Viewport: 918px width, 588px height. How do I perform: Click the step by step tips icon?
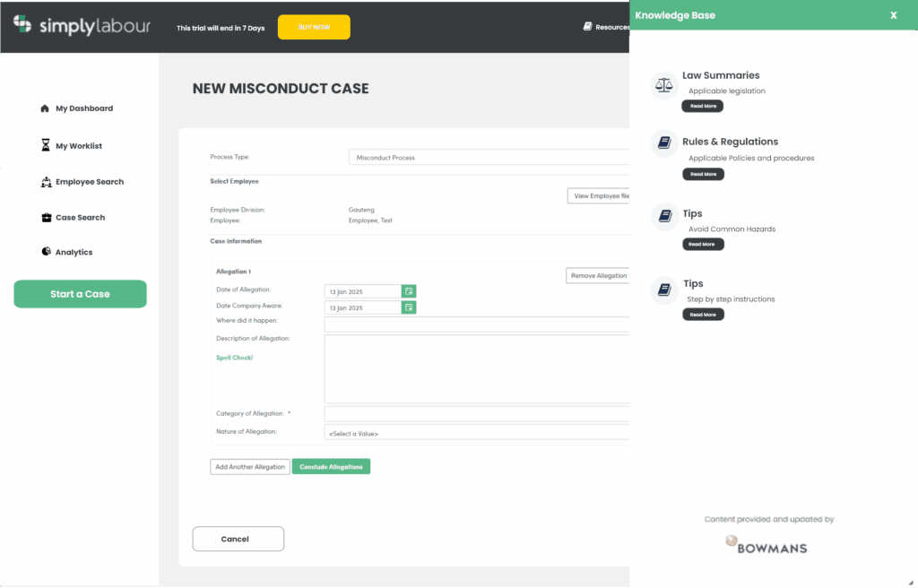click(663, 290)
